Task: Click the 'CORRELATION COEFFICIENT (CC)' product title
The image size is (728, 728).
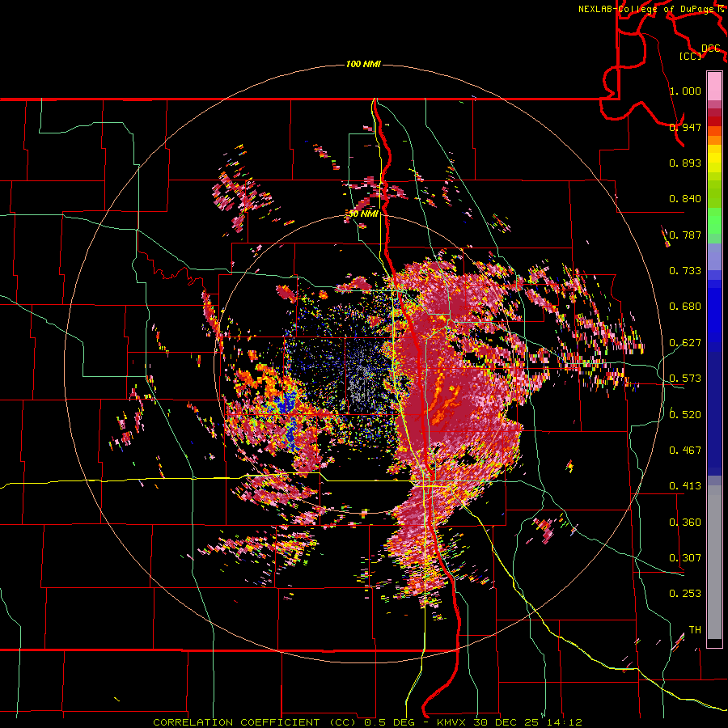Action: coord(255,722)
